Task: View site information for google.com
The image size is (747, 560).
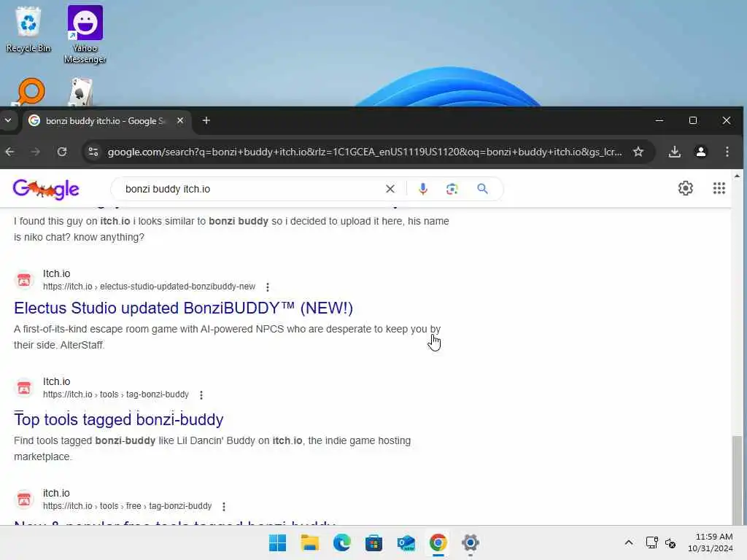Action: [x=93, y=152]
